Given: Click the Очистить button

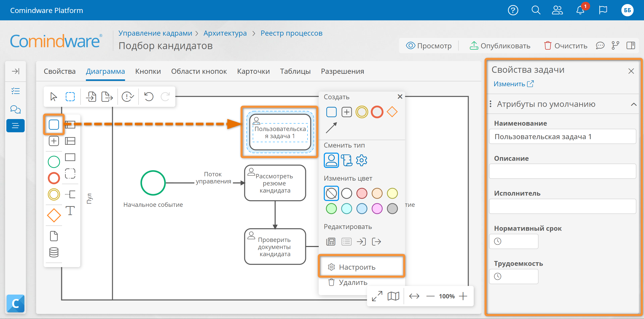Looking at the screenshot, I should pyautogui.click(x=566, y=46).
